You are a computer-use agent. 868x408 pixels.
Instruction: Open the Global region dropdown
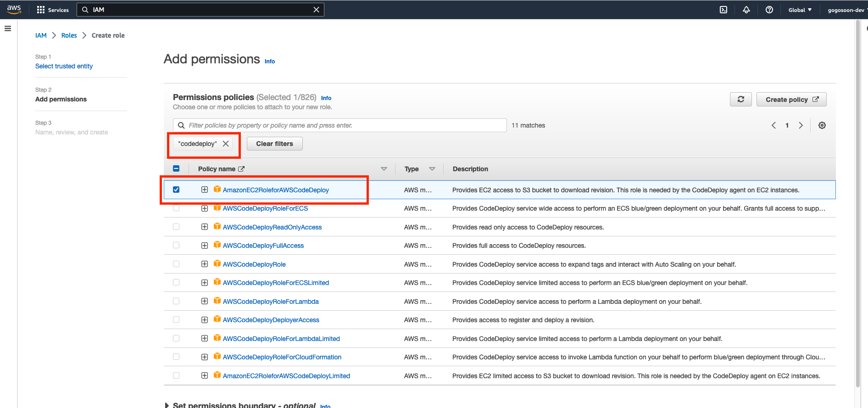(800, 10)
